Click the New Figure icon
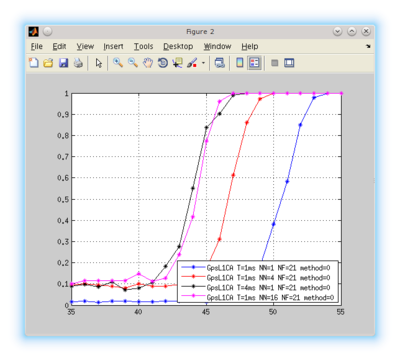This screenshot has width=400, height=361. [x=34, y=63]
